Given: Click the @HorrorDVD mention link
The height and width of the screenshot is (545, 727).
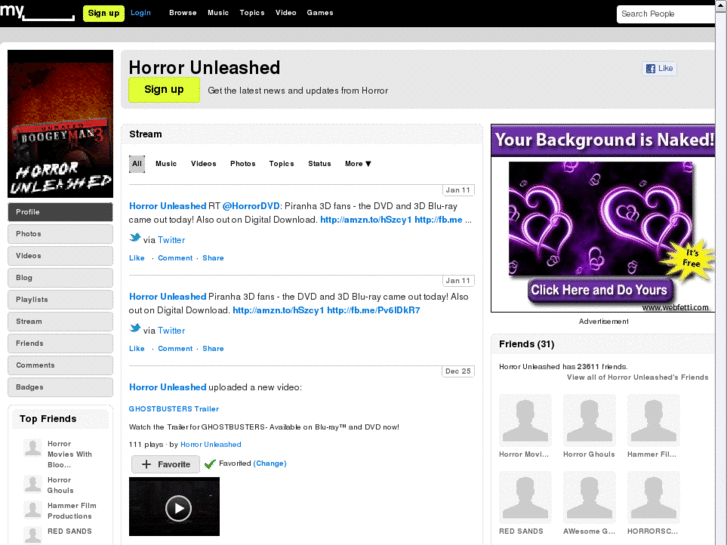Looking at the screenshot, I should [251, 206].
